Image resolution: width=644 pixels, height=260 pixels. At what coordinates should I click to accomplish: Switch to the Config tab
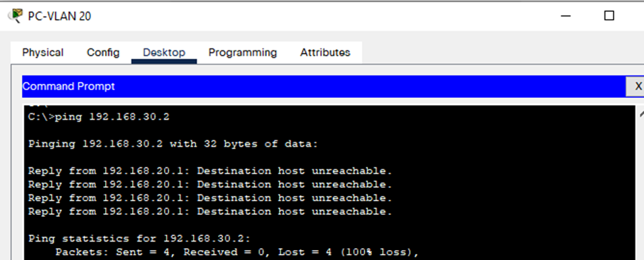pyautogui.click(x=103, y=53)
